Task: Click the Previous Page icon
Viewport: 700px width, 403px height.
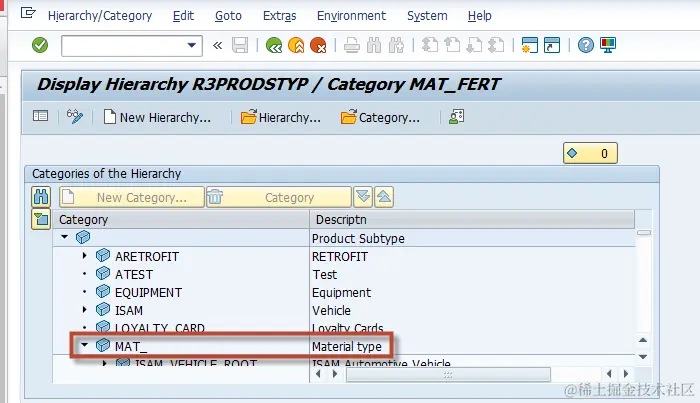Action: [452, 45]
